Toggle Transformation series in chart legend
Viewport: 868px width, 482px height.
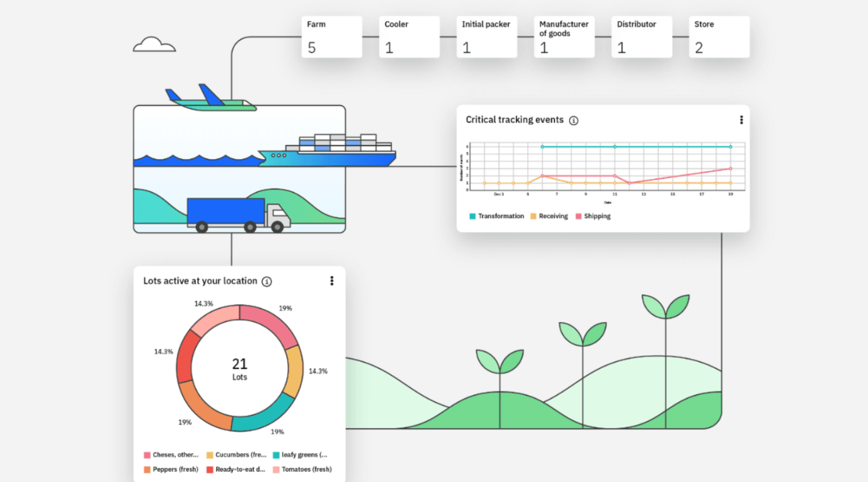coord(496,216)
